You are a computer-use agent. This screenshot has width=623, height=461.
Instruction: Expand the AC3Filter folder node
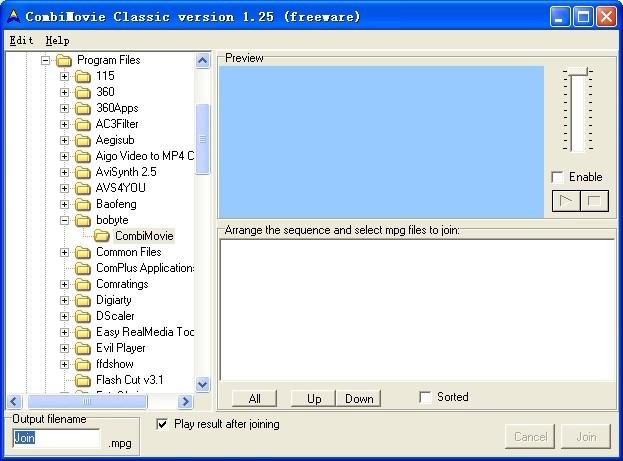[x=64, y=124]
